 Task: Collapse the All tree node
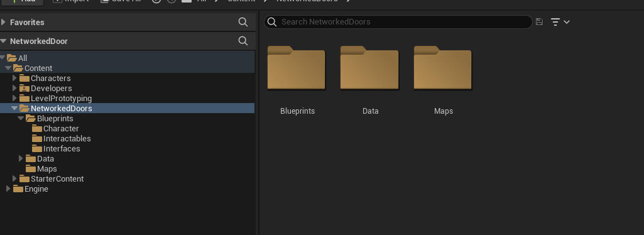3,58
